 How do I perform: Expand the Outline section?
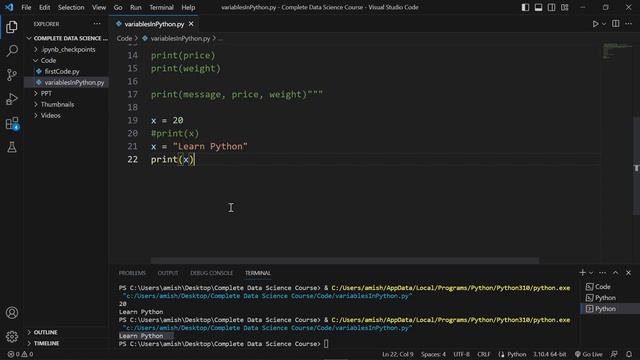click(67, 332)
